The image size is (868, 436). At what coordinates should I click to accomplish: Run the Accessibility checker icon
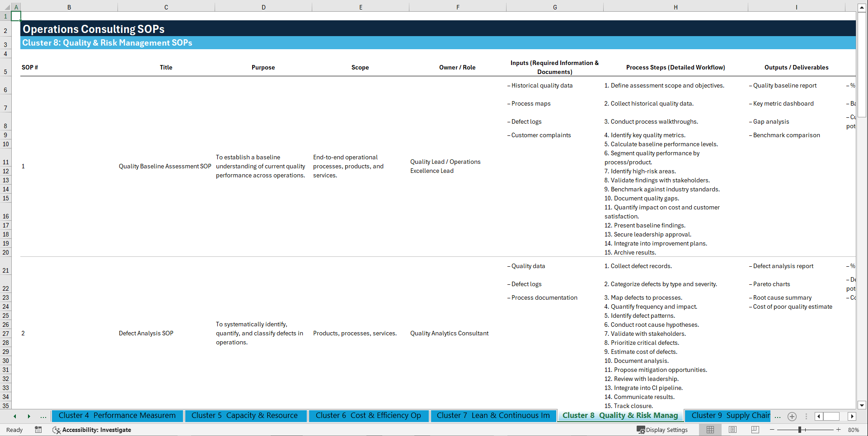(56, 430)
